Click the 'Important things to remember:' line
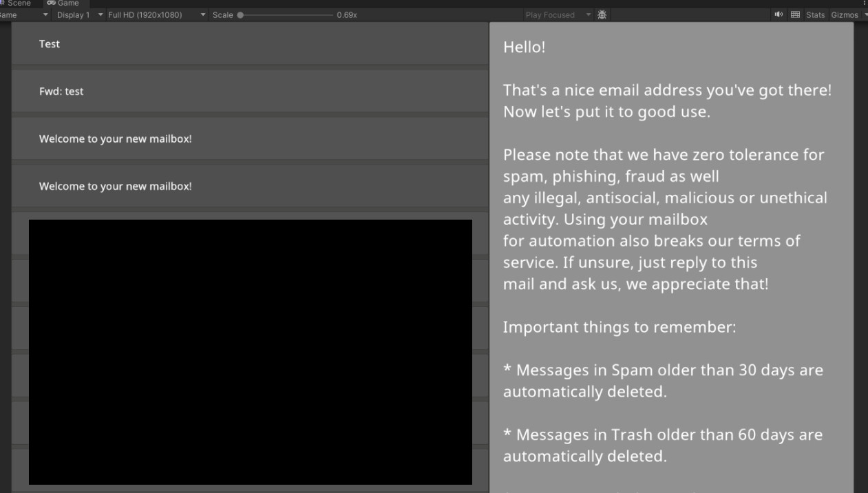The image size is (868, 493). (x=620, y=326)
